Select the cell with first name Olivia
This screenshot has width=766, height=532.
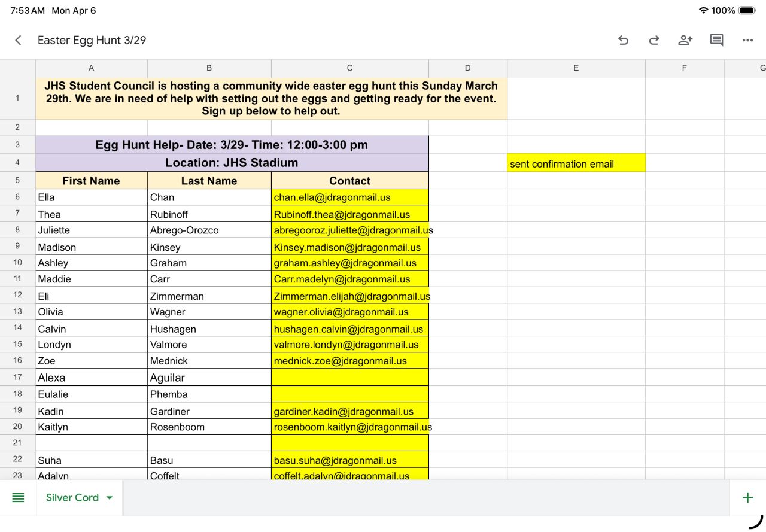[92, 312]
